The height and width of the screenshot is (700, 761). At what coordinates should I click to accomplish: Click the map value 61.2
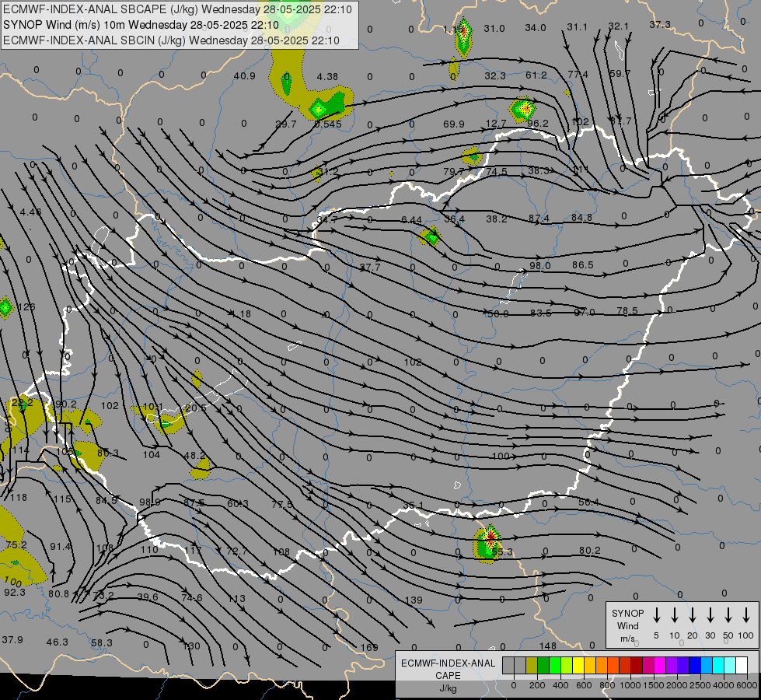[536, 75]
